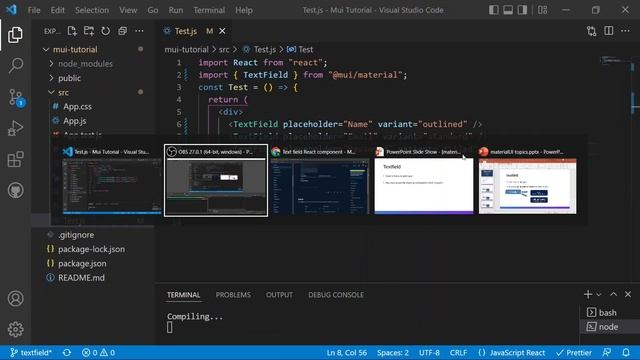Change indentation via Spaces: 2

pyautogui.click(x=393, y=353)
